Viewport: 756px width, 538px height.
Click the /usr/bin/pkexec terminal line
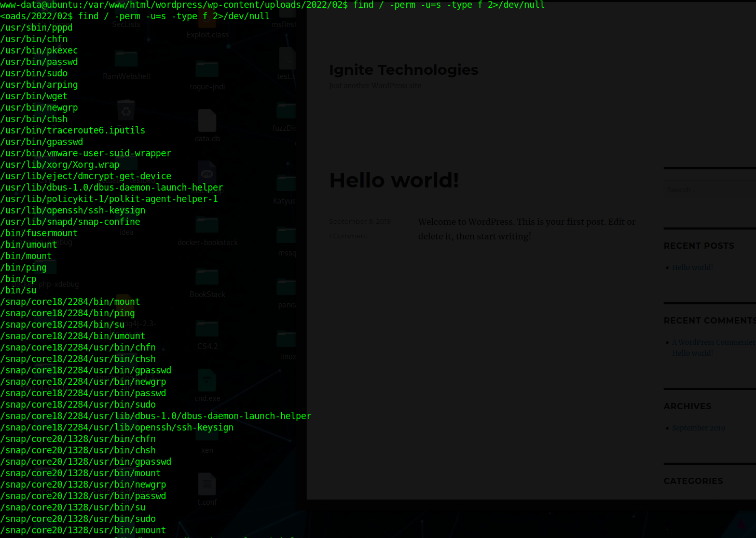(x=39, y=50)
